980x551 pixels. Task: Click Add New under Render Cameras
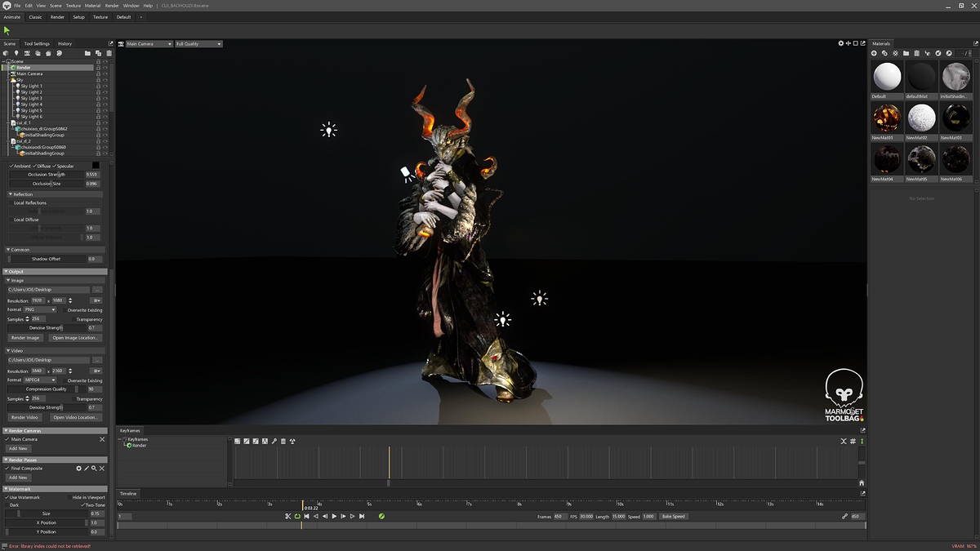pos(18,448)
